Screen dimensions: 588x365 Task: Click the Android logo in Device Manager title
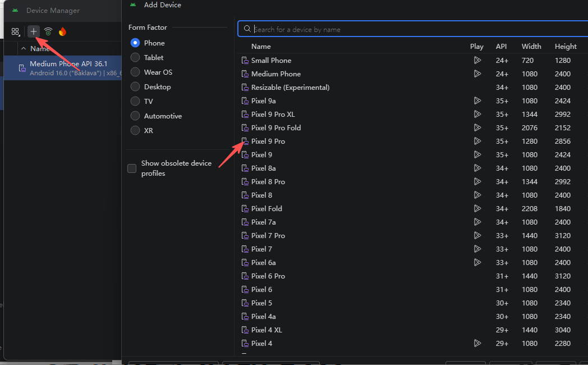[x=15, y=10]
